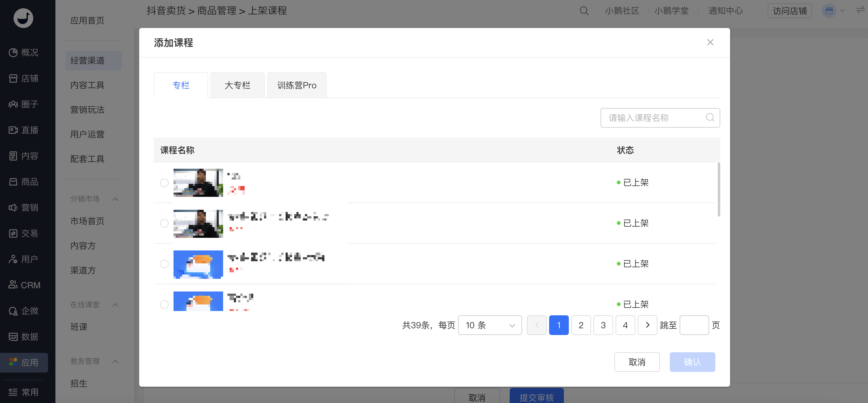868x403 pixels.
Task: Click the first course thumbnail
Action: click(x=198, y=183)
